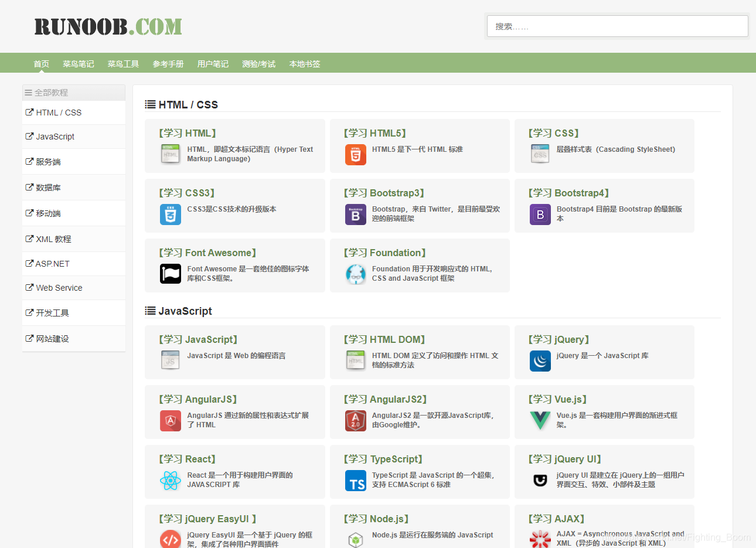Screen dimensions: 756x548
Task: Open the 【学习 React】 title link
Action: (x=188, y=459)
